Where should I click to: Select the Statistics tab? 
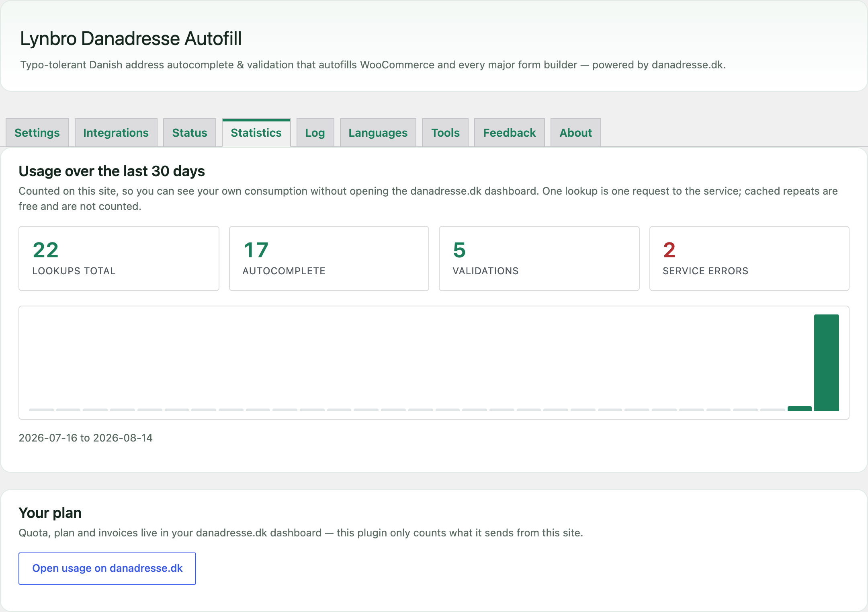coord(256,133)
